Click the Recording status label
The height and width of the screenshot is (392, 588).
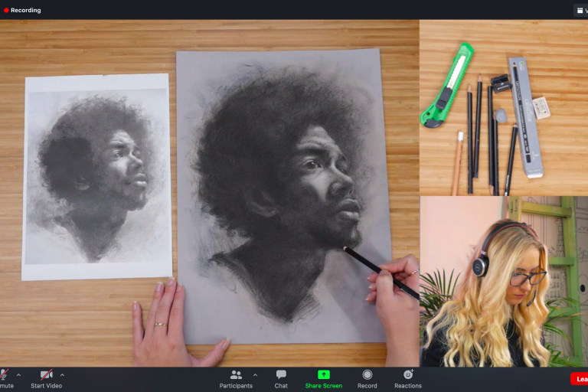tap(26, 11)
